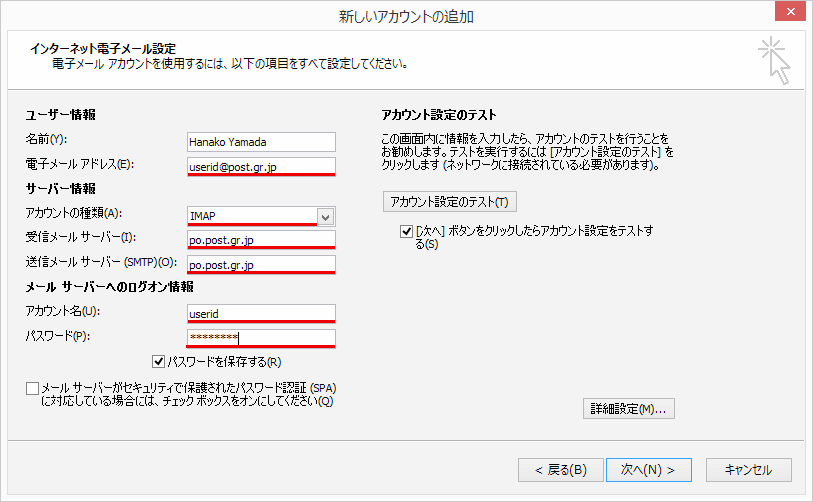Click the 受信メール サーバー(I): label

(81, 237)
